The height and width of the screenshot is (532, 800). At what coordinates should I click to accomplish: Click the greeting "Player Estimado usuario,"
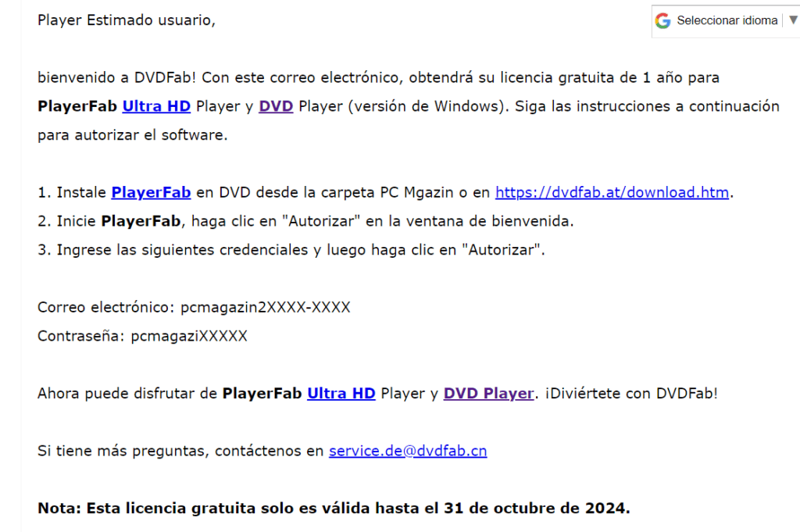pos(127,20)
